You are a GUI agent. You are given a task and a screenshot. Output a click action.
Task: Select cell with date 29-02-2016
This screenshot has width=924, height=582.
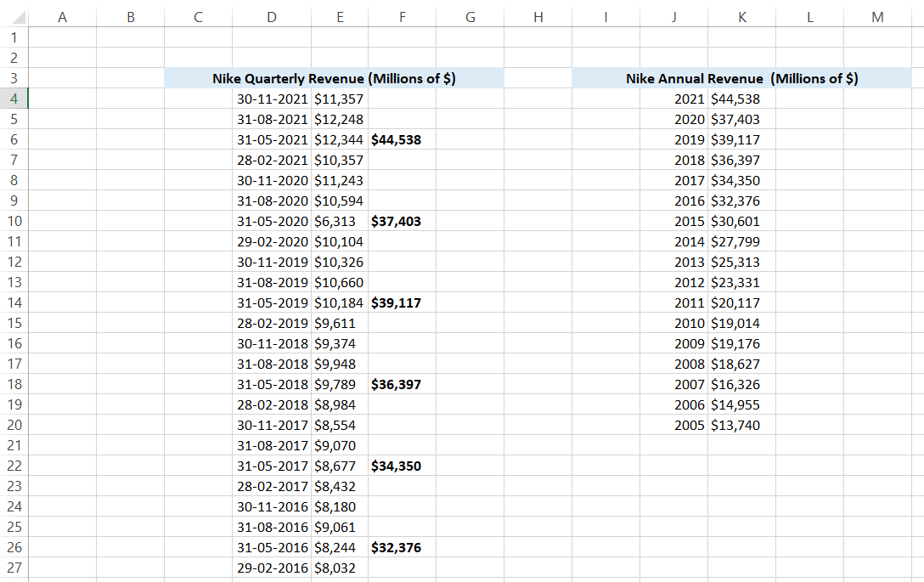(272, 568)
